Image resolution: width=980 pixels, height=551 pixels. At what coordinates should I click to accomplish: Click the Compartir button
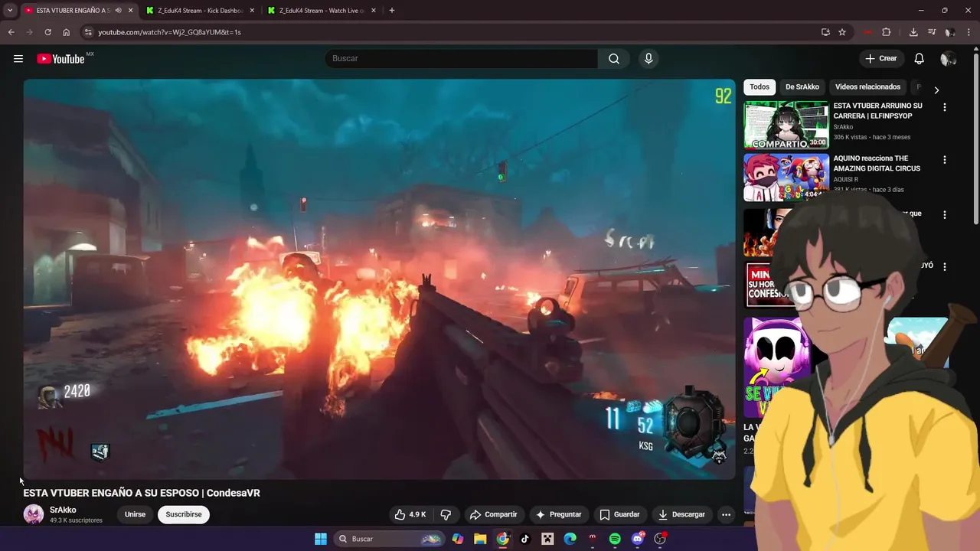tap(493, 514)
